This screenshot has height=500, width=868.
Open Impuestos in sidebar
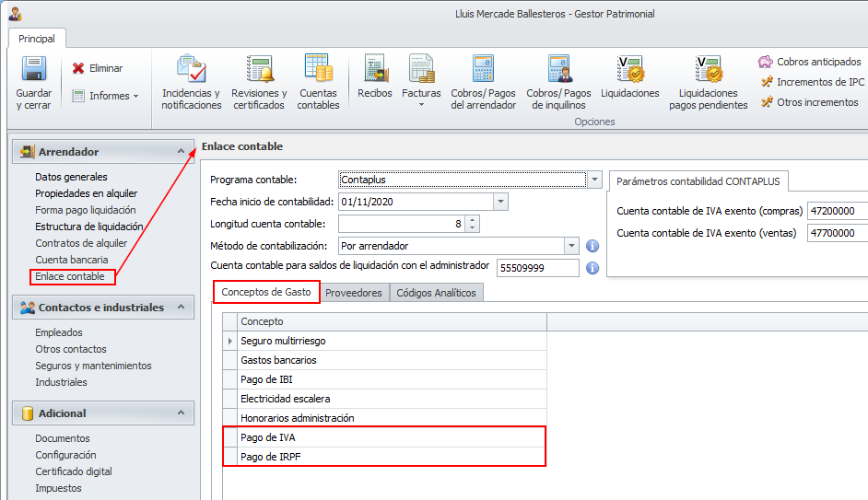click(59, 488)
